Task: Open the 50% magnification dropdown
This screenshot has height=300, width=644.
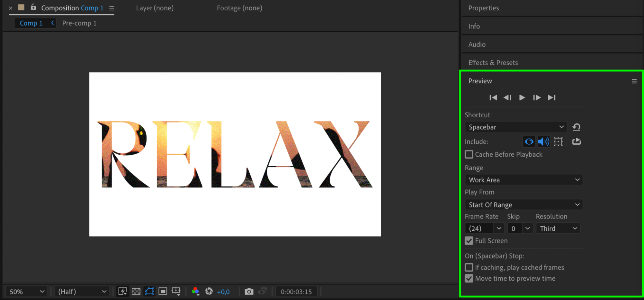Action: point(26,292)
